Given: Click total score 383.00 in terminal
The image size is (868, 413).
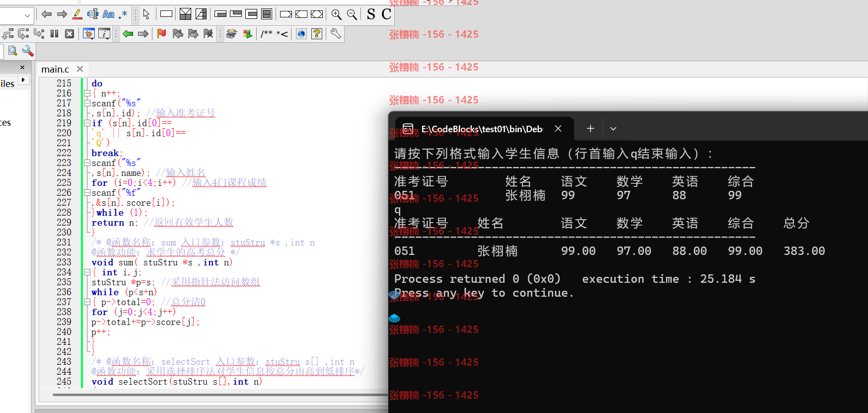Looking at the screenshot, I should (804, 251).
